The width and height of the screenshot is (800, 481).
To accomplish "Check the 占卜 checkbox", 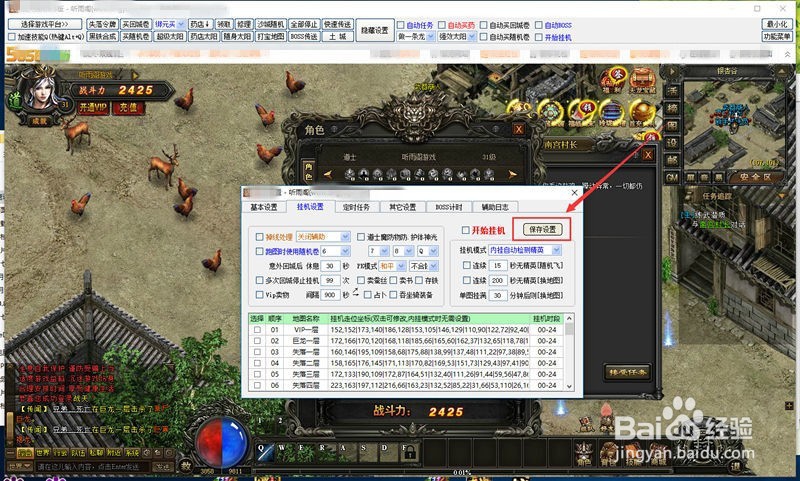I will (367, 294).
